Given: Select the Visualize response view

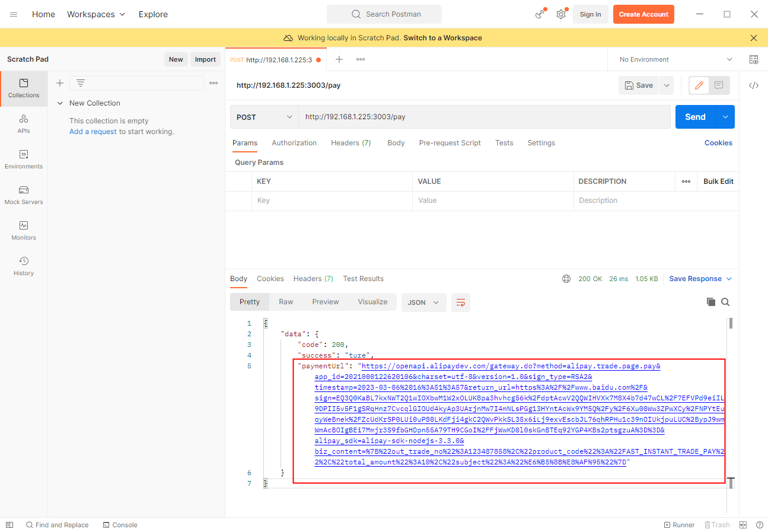Looking at the screenshot, I should tap(372, 302).
